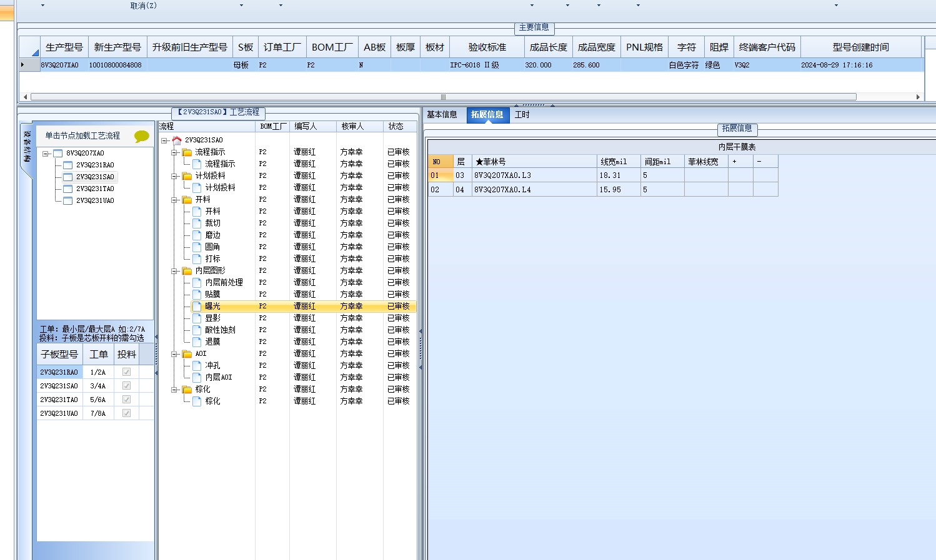Image resolution: width=936 pixels, height=560 pixels.
Task: Click 线宽mil column header
Action: [x=619, y=162]
